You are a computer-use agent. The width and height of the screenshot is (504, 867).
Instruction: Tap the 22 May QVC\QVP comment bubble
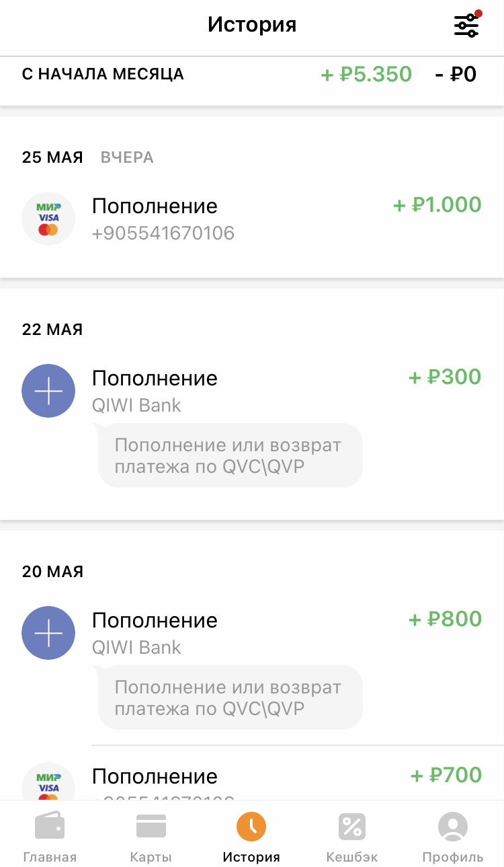[x=230, y=455]
